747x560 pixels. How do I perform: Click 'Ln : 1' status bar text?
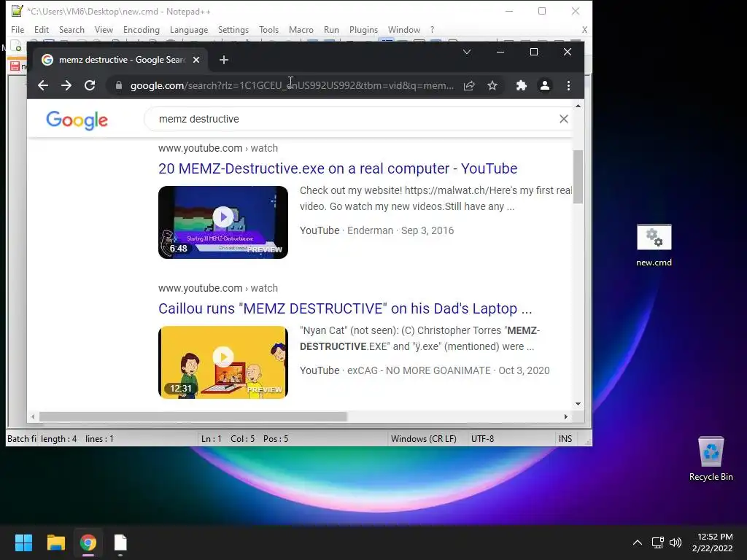tap(211, 438)
